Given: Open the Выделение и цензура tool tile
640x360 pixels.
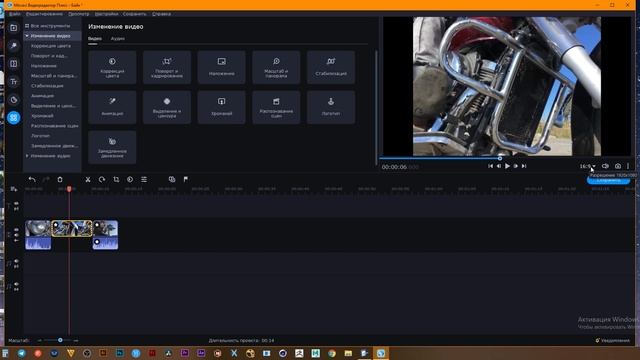Looking at the screenshot, I should point(167,107).
